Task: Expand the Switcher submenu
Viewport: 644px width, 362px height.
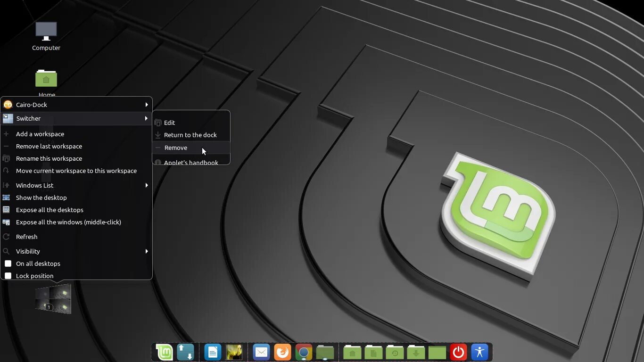Action: (x=76, y=118)
